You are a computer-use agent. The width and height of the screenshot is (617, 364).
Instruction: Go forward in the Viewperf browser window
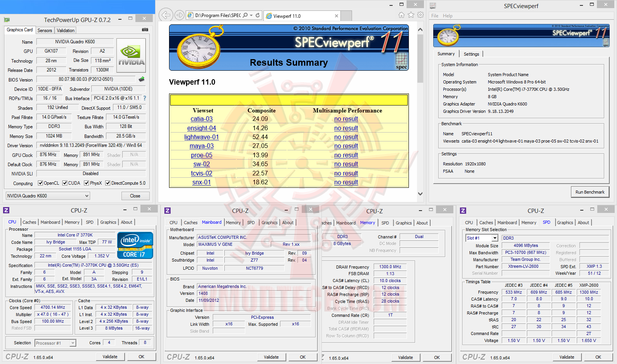point(179,15)
